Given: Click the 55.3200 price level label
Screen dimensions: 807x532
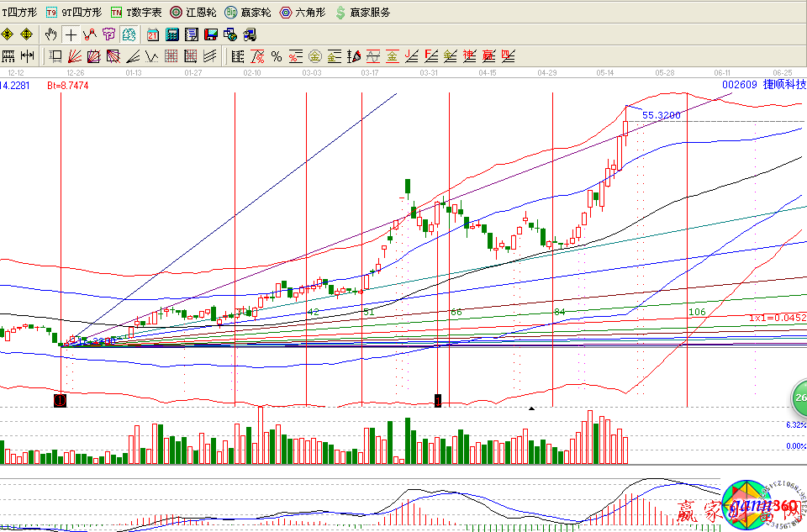Looking at the screenshot, I should click(x=661, y=114).
